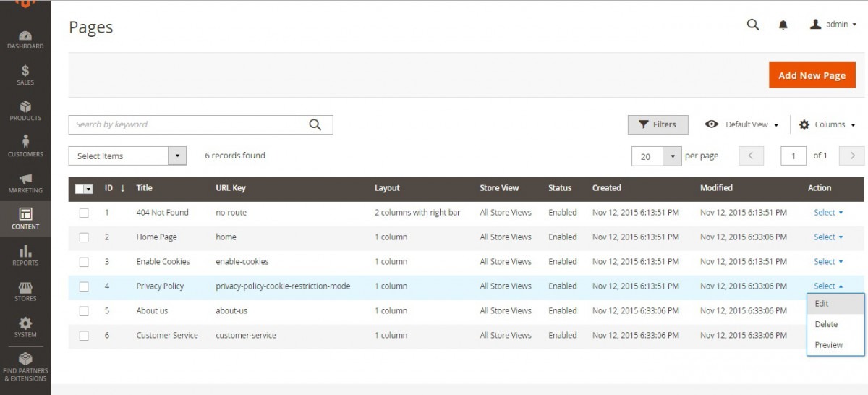Expand the per page count dropdown
868x395 pixels.
(x=673, y=156)
